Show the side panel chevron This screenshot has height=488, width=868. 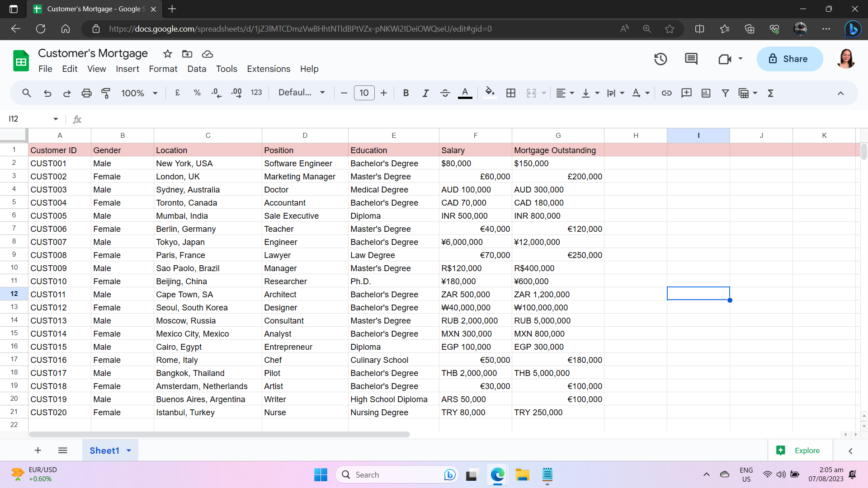[x=850, y=451]
